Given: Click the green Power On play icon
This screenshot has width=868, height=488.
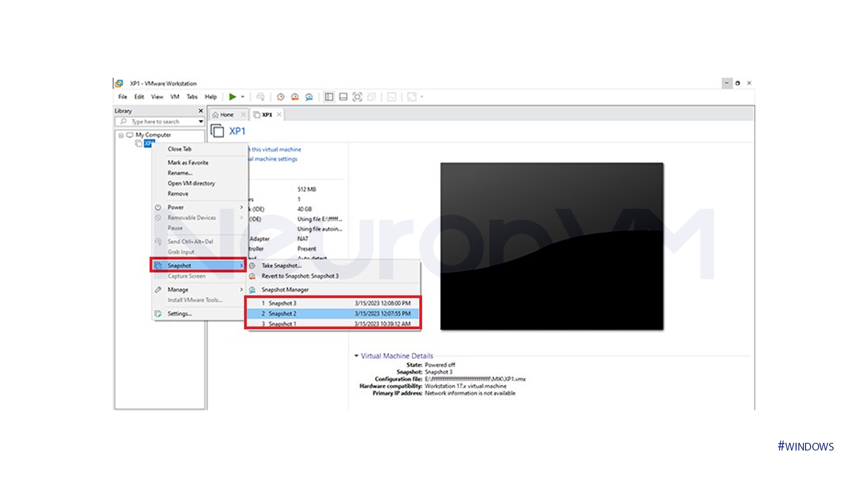Looking at the screenshot, I should tap(232, 97).
